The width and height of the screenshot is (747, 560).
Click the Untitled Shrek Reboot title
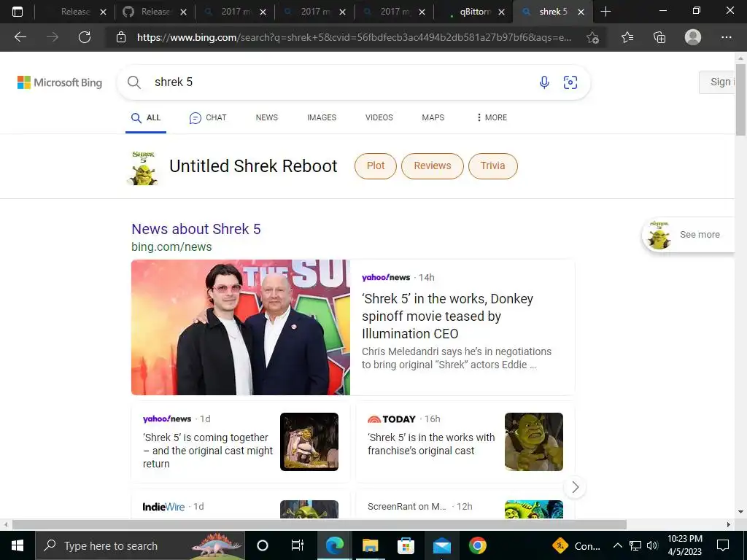(x=253, y=166)
